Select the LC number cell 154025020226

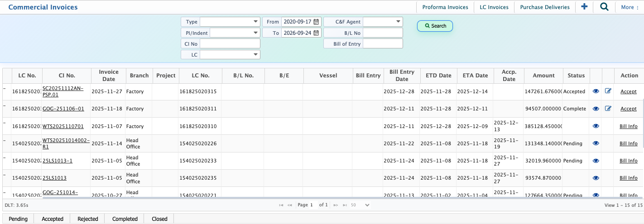200,143
